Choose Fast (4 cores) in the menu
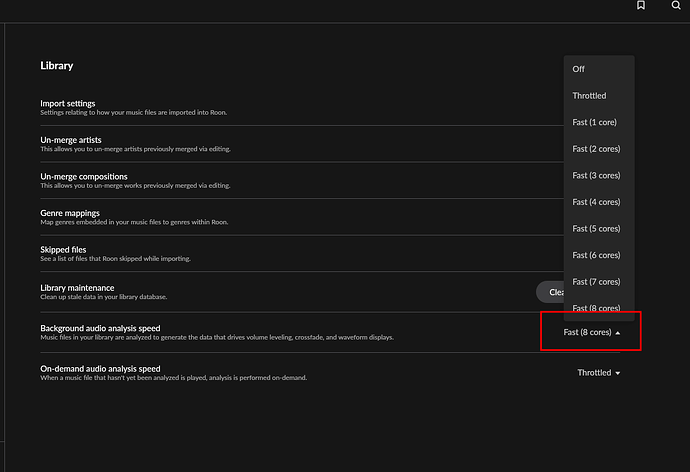 (596, 202)
